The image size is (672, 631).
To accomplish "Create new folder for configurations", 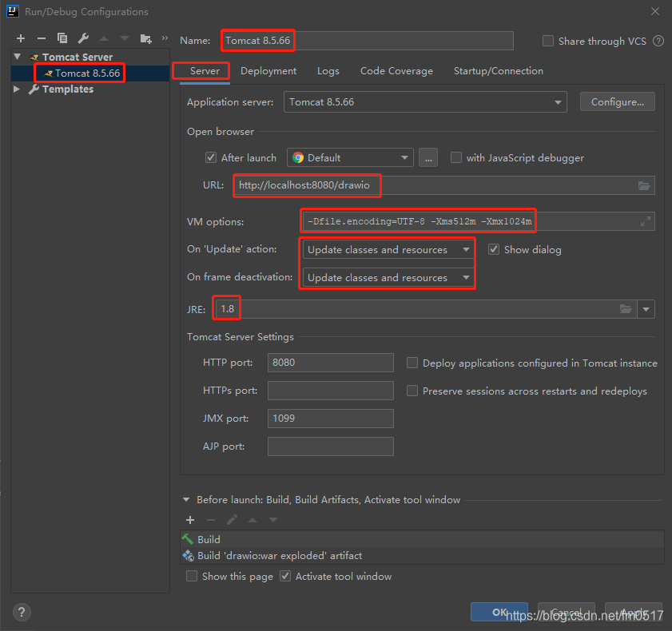I will pos(145,39).
